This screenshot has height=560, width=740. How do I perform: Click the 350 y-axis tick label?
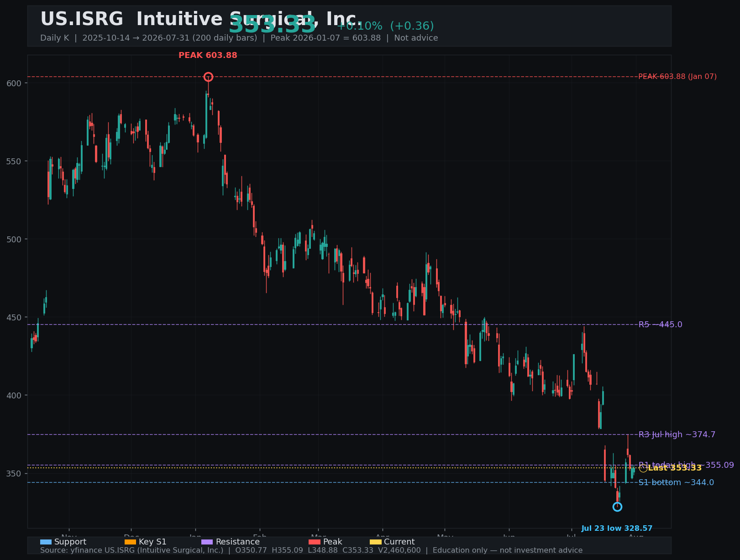(x=14, y=473)
